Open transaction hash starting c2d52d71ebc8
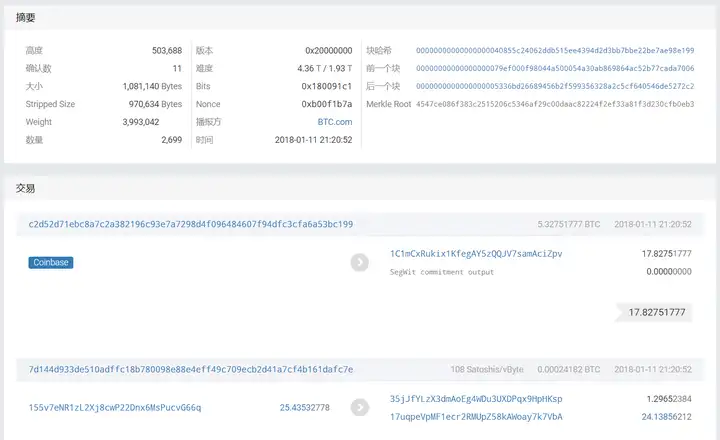Image resolution: width=720 pixels, height=440 pixels. click(191, 224)
